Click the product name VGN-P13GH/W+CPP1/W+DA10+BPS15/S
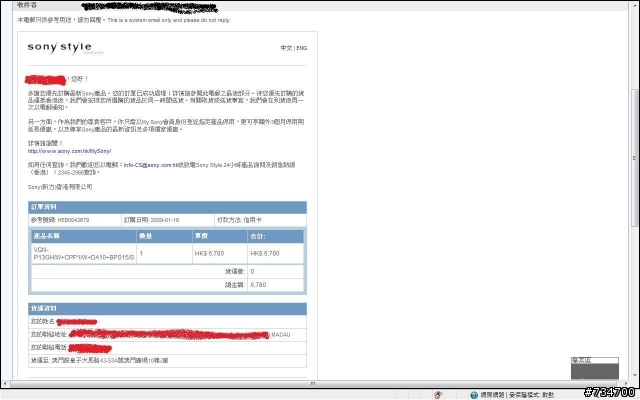Image resolution: width=640 pixels, height=400 pixels. [x=84, y=253]
